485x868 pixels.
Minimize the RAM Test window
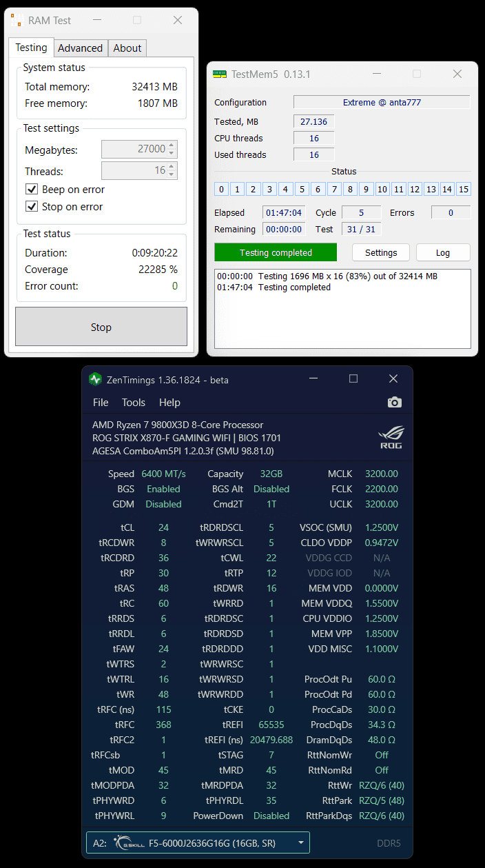tap(96, 21)
